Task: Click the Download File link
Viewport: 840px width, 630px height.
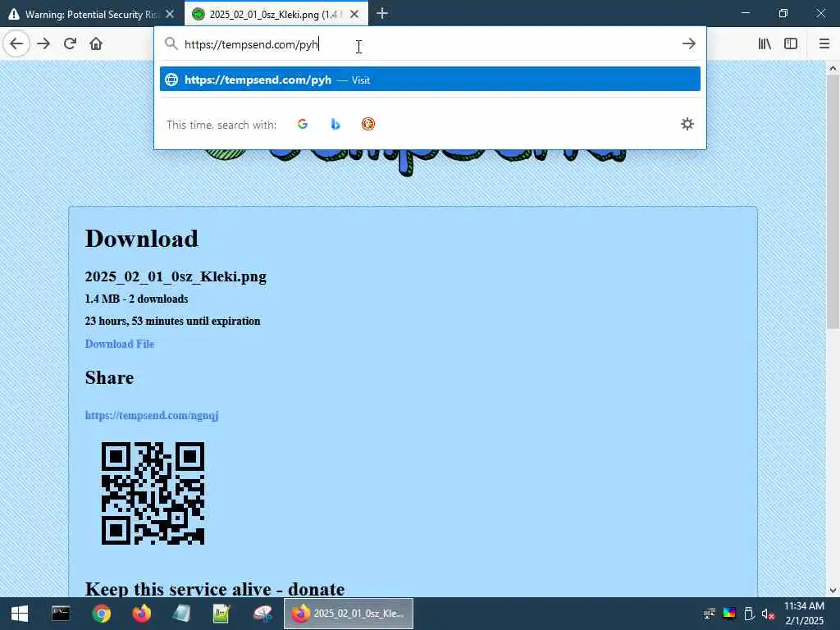Action: pyautogui.click(x=120, y=344)
